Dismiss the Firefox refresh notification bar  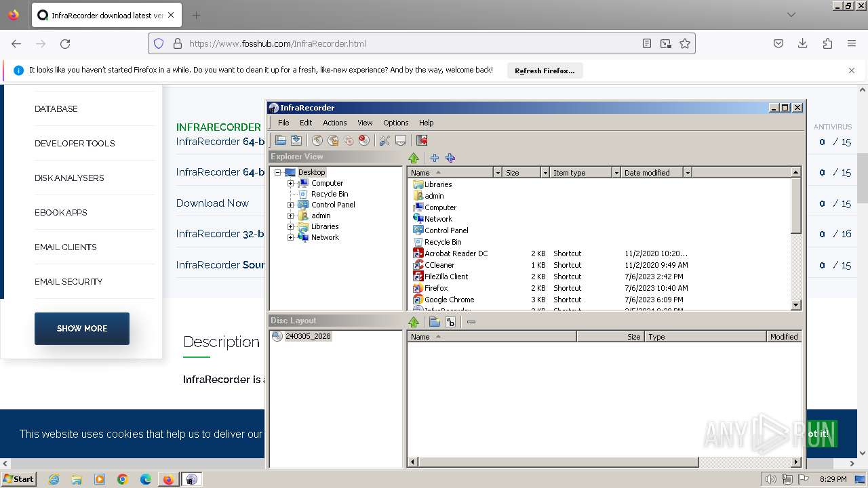(x=852, y=70)
